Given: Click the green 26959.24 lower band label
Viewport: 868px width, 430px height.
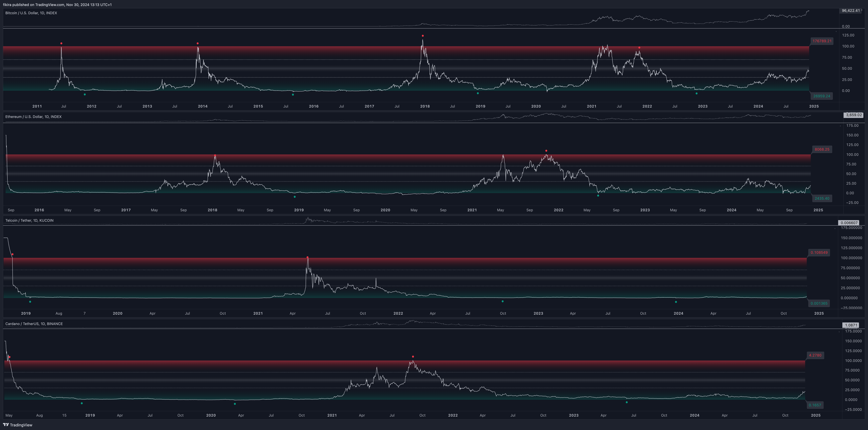Looking at the screenshot, I should coord(822,96).
